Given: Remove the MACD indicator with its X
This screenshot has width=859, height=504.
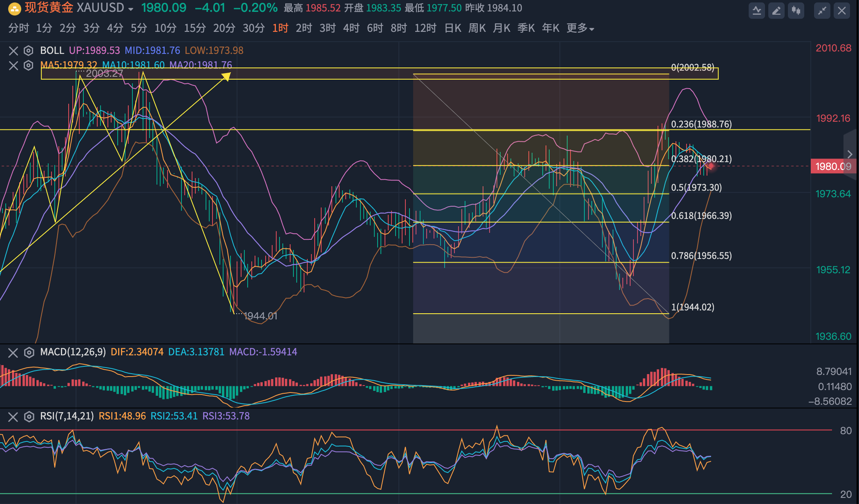Looking at the screenshot, I should (x=13, y=352).
